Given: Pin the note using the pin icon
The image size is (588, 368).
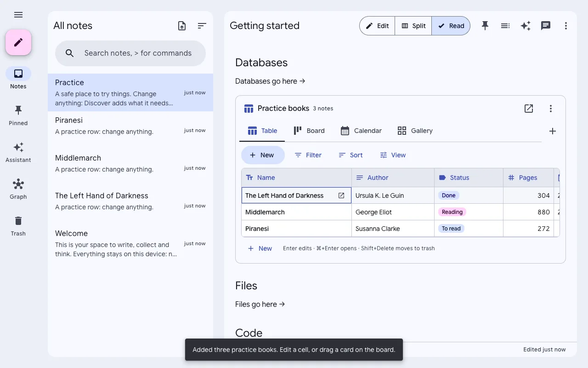Looking at the screenshot, I should [x=485, y=26].
